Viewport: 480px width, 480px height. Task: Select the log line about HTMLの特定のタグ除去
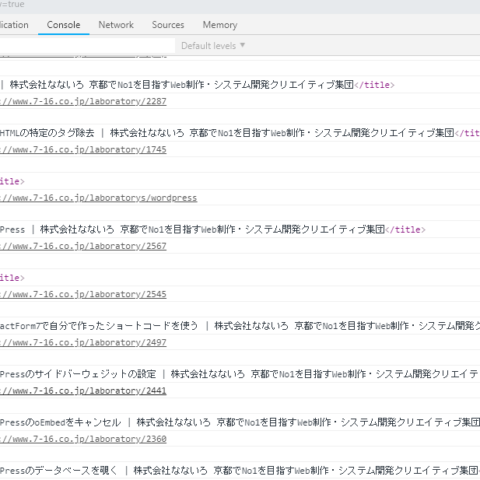pyautogui.click(x=240, y=133)
